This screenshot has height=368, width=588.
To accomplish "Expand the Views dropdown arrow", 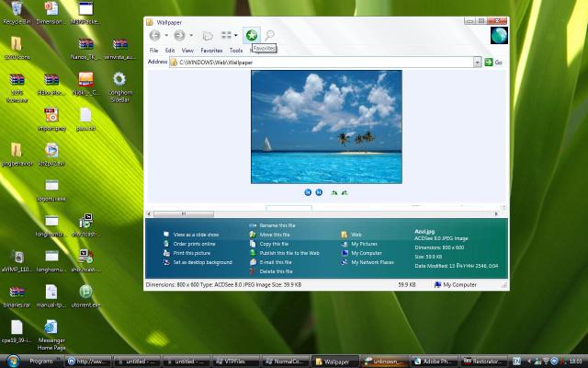I will (236, 36).
